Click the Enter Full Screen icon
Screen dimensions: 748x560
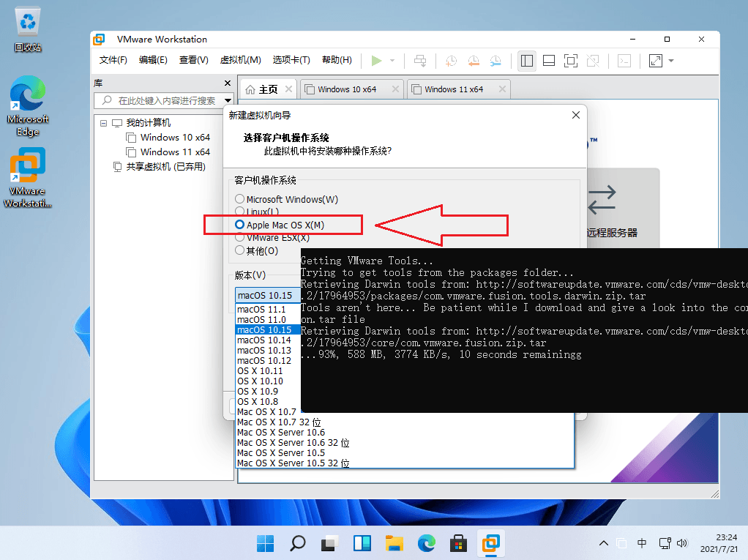click(x=571, y=61)
